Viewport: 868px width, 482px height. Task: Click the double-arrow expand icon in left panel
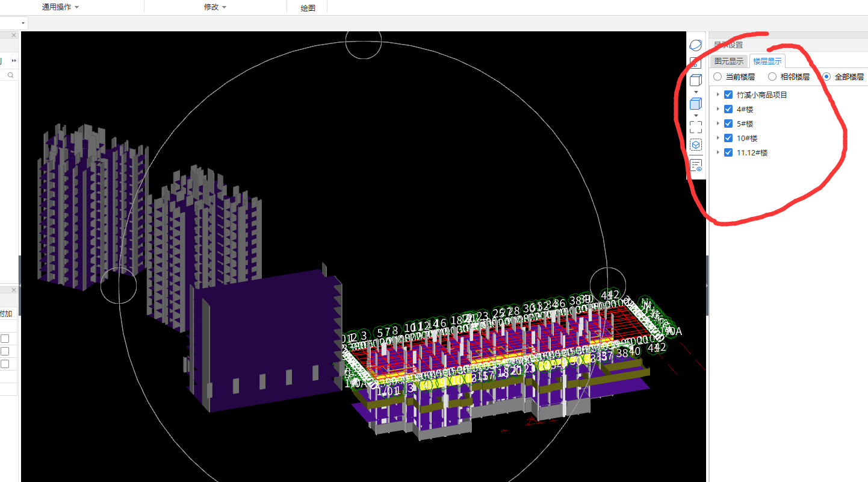pos(14,61)
